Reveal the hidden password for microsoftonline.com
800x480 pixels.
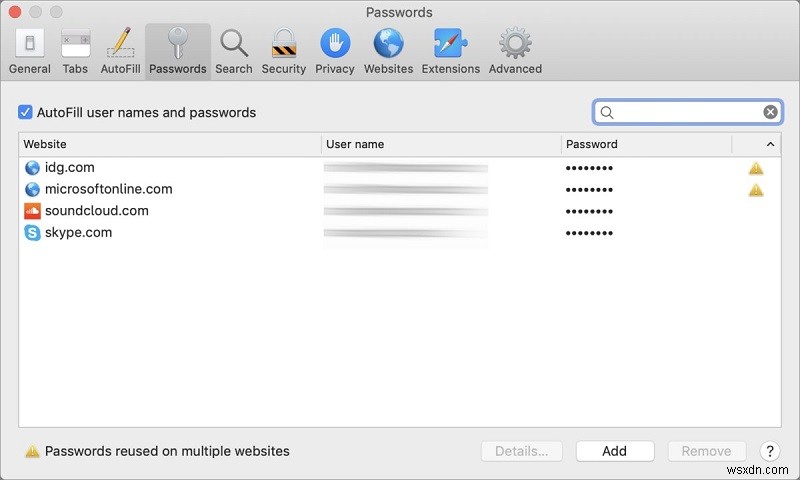coord(589,190)
